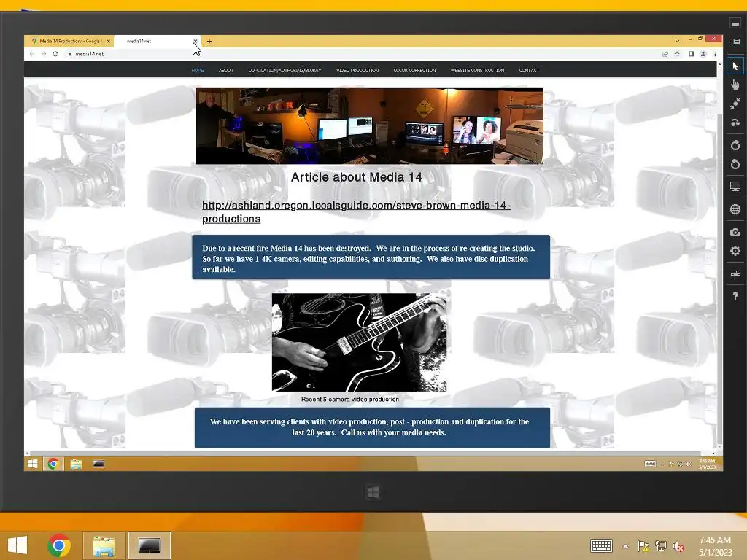Viewport: 747px width, 560px height.
Task: Click the counter-clockwise rotate icon
Action: pyautogui.click(x=735, y=164)
